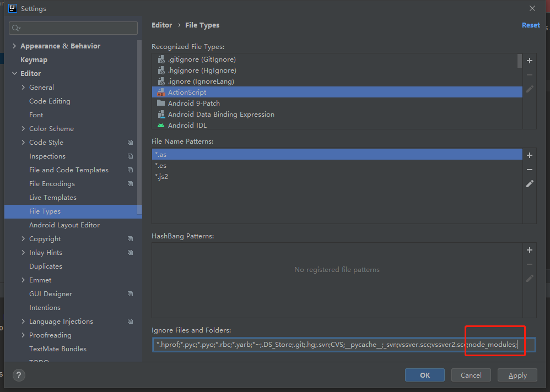
Task: Open Live Templates settings
Action: (52, 198)
